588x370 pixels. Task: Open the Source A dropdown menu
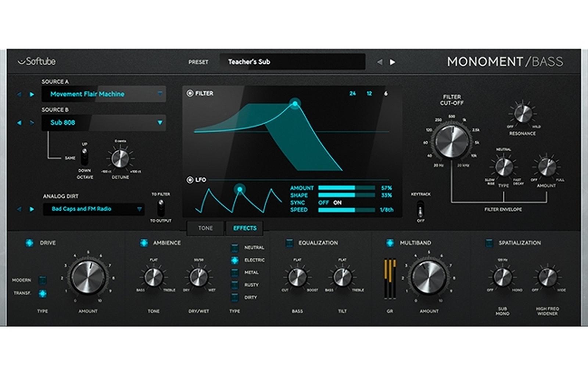tap(159, 94)
